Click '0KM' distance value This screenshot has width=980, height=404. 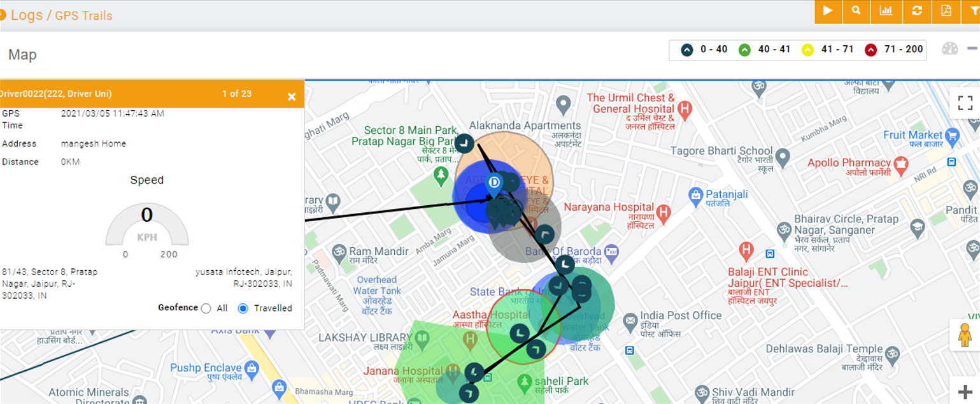point(71,162)
